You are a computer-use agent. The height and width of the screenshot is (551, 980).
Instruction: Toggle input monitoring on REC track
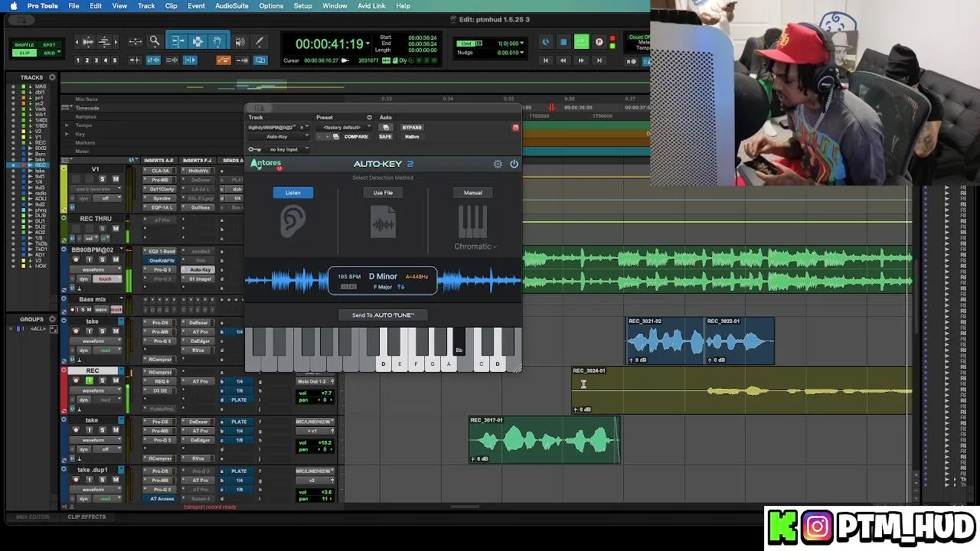coord(89,380)
